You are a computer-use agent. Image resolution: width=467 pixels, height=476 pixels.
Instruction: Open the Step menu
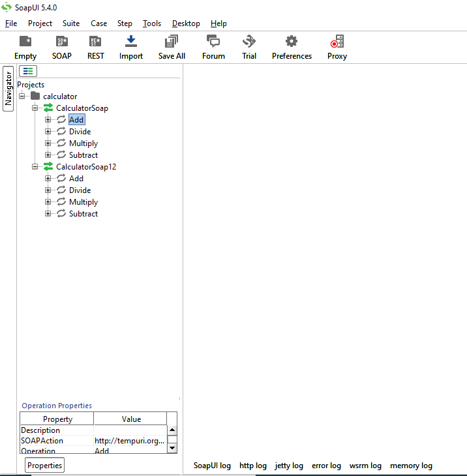pyautogui.click(x=125, y=23)
